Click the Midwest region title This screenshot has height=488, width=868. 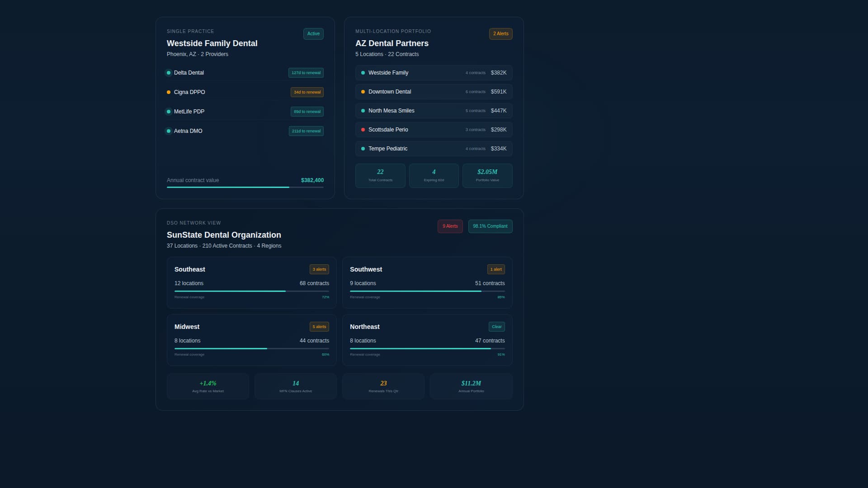(x=187, y=327)
